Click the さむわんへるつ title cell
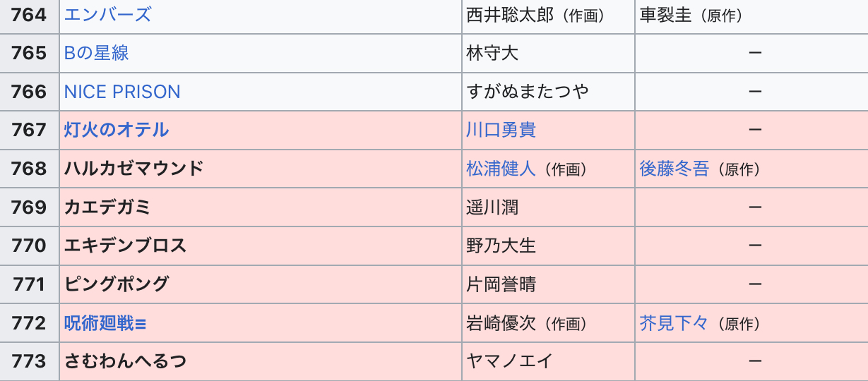 click(x=125, y=361)
